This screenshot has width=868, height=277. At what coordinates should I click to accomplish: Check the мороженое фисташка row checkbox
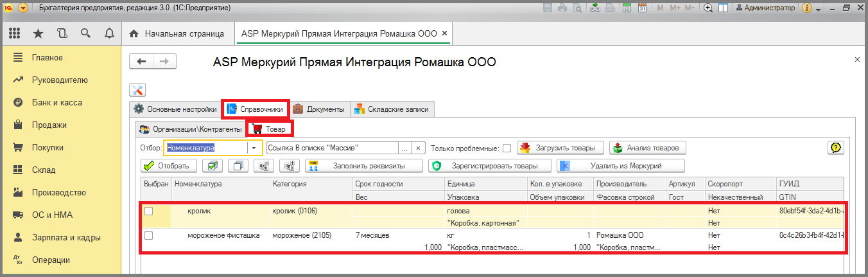click(x=149, y=236)
